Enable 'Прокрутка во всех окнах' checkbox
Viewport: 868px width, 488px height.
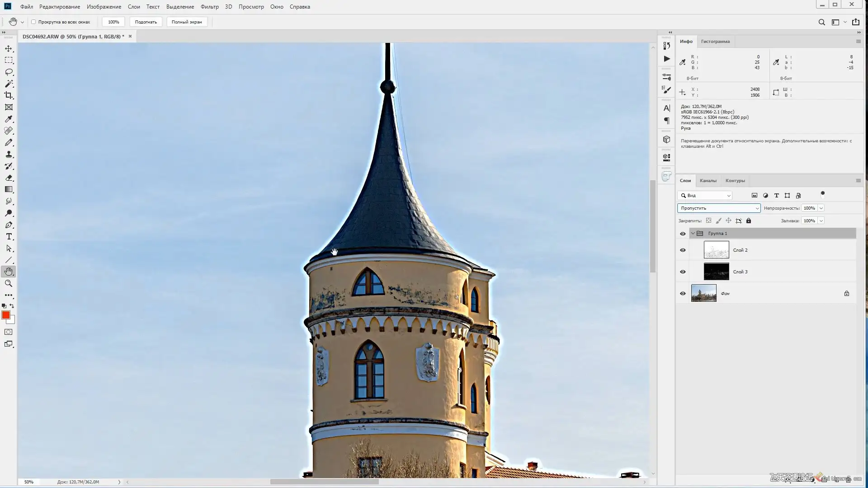pos(33,22)
